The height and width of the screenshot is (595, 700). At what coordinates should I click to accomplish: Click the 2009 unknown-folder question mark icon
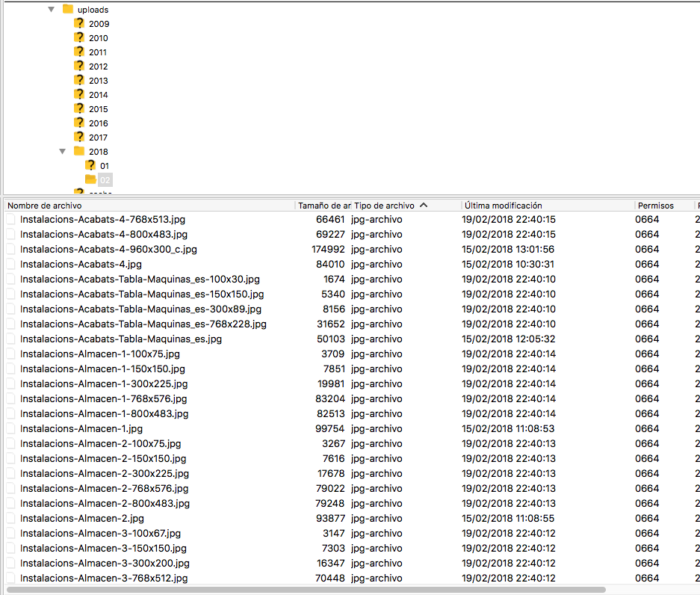[79, 24]
